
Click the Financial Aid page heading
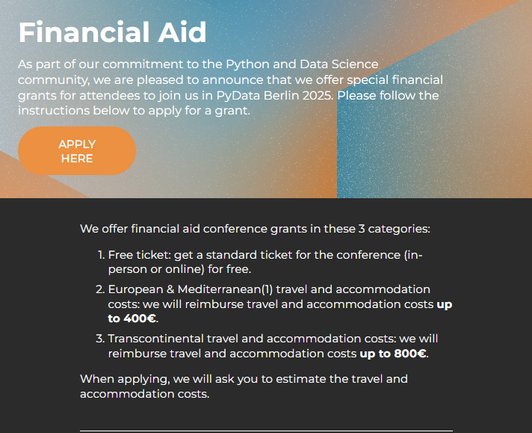[x=112, y=32]
